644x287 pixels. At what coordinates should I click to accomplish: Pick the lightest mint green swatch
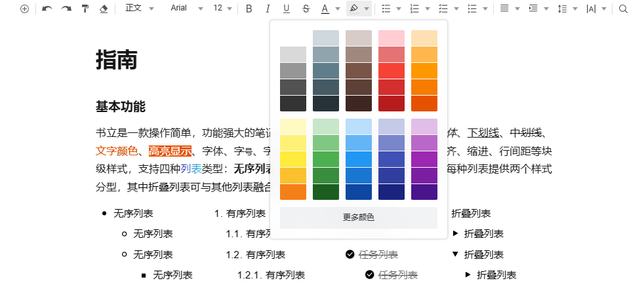[x=326, y=126]
